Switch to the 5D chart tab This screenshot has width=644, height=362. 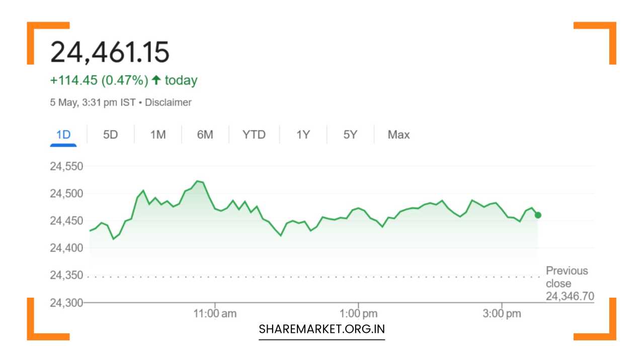[110, 135]
